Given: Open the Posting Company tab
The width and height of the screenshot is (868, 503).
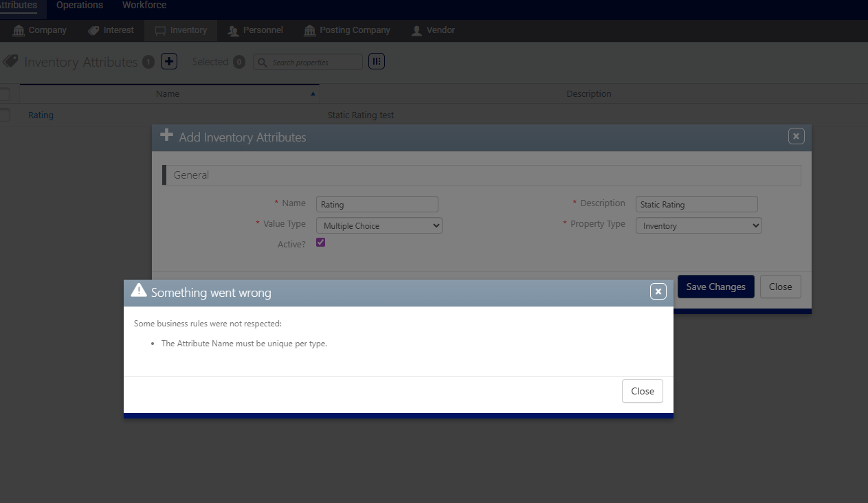Looking at the screenshot, I should [x=347, y=30].
